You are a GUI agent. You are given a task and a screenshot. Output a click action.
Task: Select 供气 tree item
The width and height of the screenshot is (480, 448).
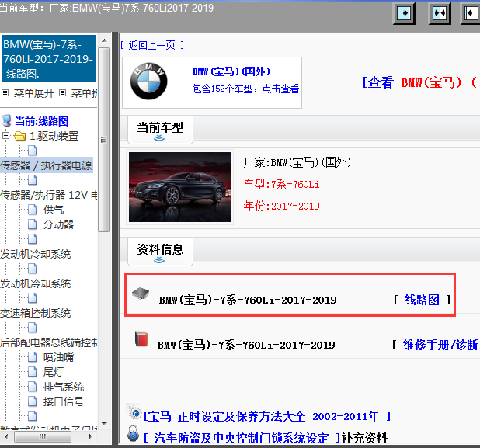coord(54,210)
